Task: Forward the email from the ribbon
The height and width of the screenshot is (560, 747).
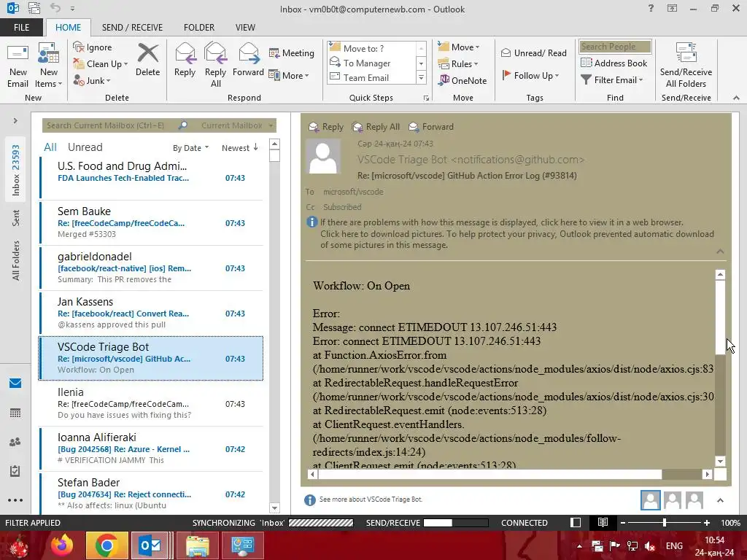Action: point(248,60)
